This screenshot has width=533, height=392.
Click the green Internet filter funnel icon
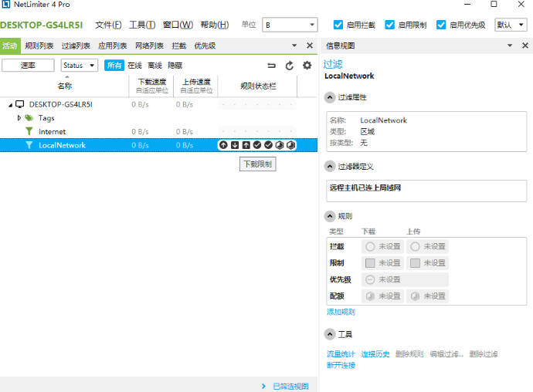[x=29, y=131]
